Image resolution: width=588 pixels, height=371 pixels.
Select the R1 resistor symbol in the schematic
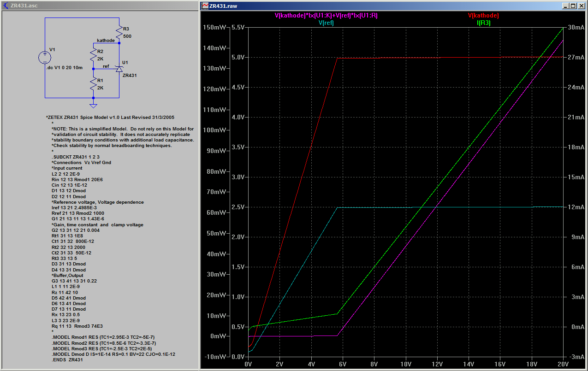coord(93,83)
